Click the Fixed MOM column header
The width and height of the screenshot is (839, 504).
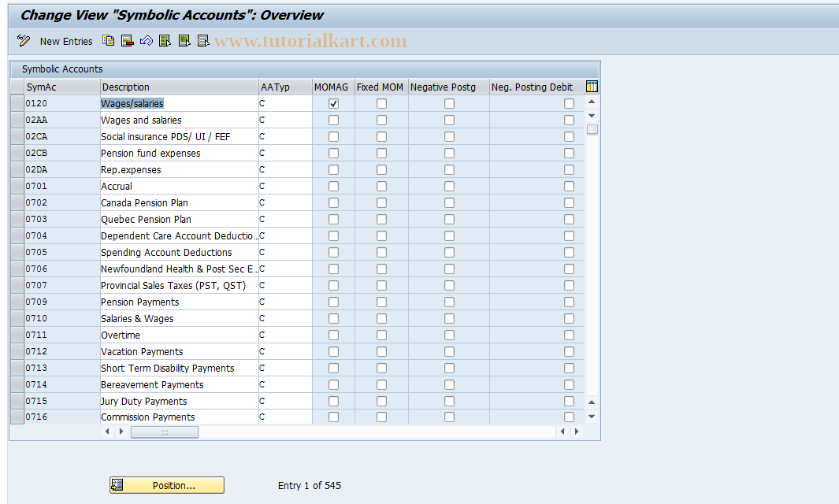coord(381,87)
